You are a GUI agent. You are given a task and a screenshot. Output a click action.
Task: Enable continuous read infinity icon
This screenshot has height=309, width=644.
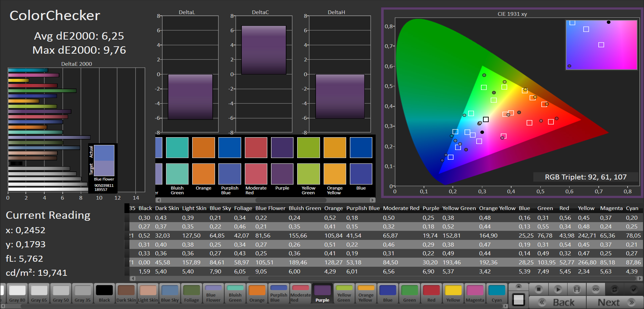tap(596, 289)
